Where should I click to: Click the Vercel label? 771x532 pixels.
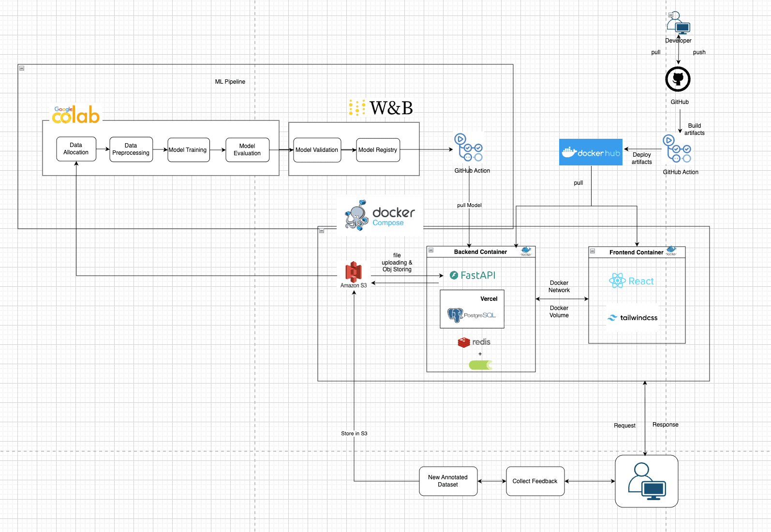tap(489, 299)
